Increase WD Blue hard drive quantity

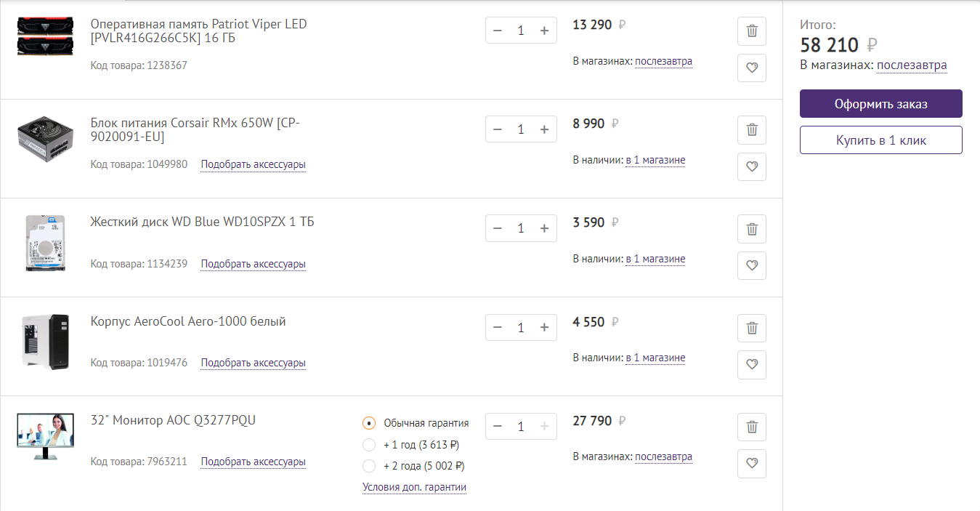(544, 228)
